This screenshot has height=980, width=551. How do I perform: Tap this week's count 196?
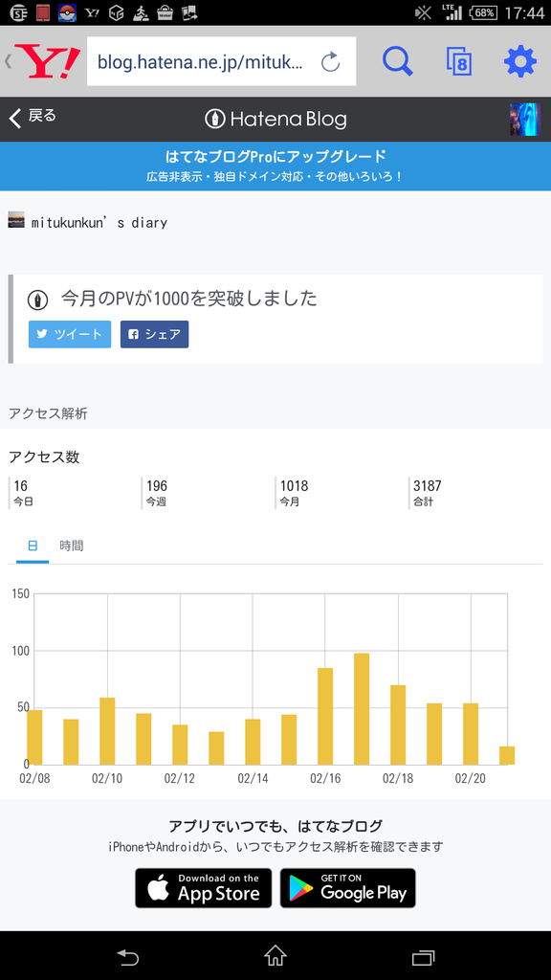(157, 485)
